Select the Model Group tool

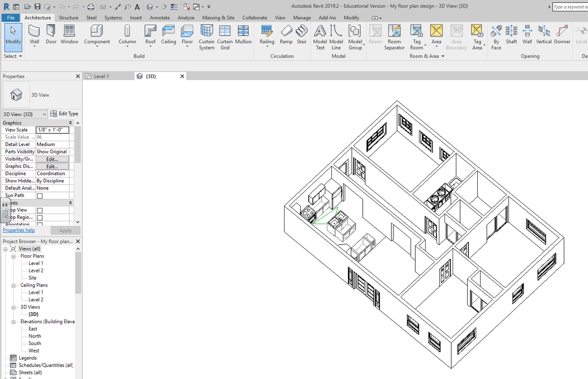click(x=355, y=37)
